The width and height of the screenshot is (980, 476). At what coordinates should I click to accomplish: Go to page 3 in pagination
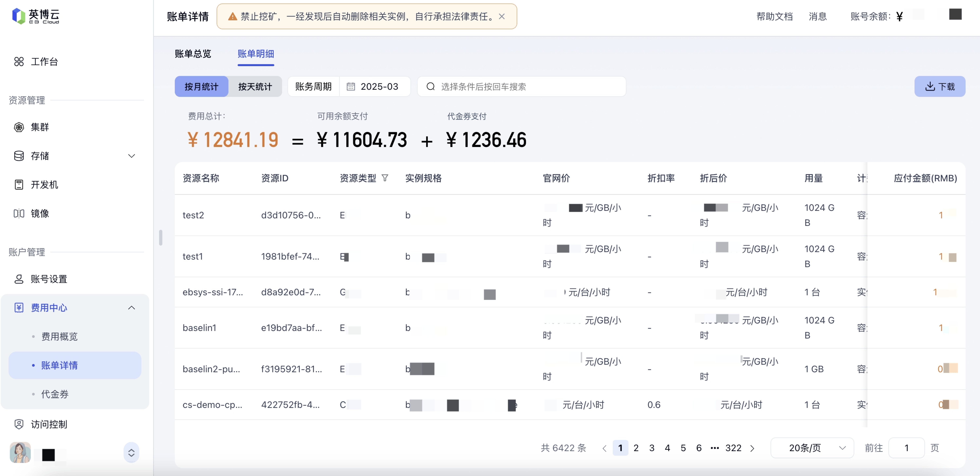(652, 448)
